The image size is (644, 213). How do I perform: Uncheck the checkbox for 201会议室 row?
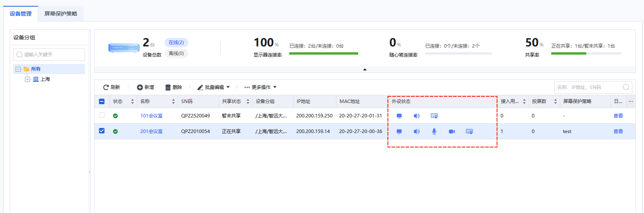(102, 131)
